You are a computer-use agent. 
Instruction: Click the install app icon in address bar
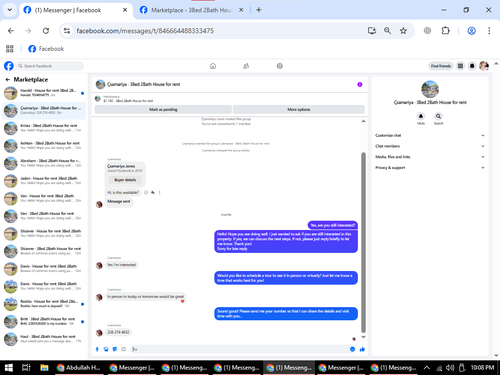[372, 31]
